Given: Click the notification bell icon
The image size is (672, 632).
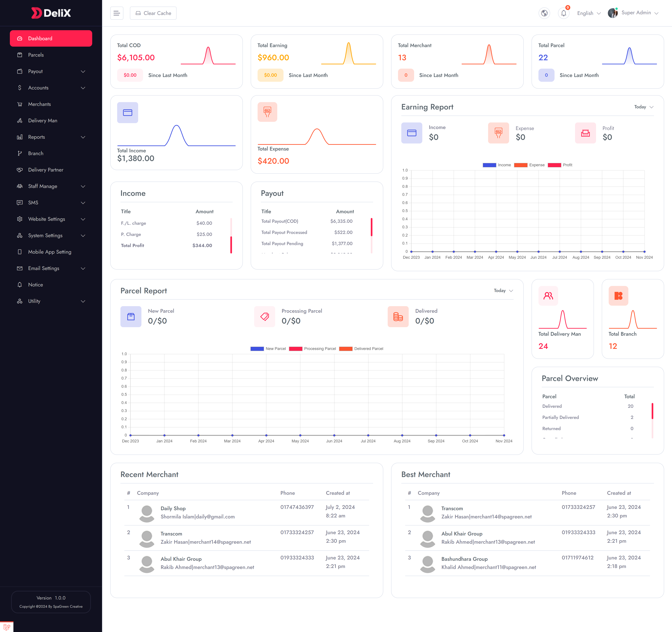Looking at the screenshot, I should pos(564,13).
